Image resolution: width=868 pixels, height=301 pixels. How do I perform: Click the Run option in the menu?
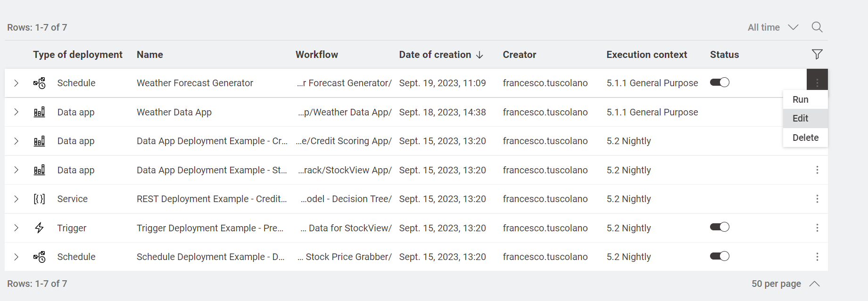801,99
